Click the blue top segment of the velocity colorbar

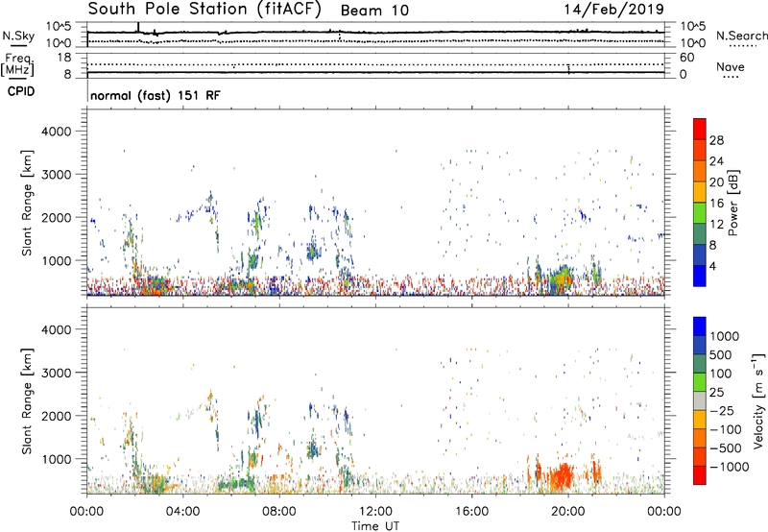[x=700, y=326]
